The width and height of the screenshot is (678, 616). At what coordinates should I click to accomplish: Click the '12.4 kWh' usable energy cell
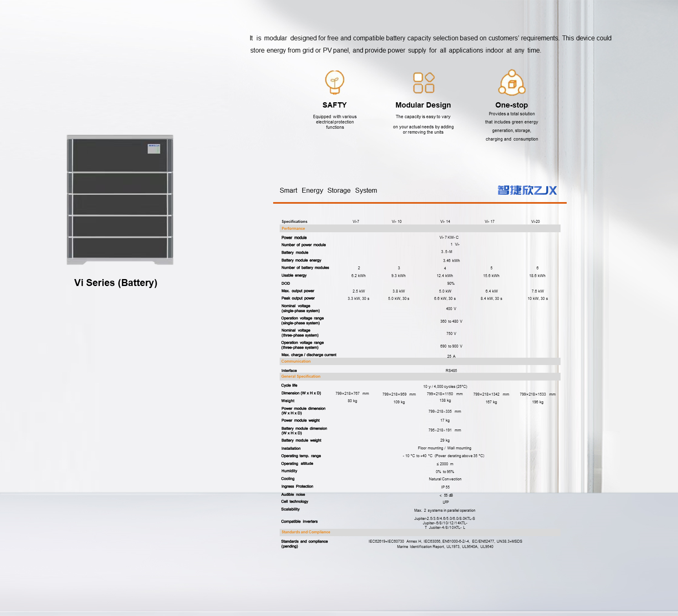coord(445,276)
